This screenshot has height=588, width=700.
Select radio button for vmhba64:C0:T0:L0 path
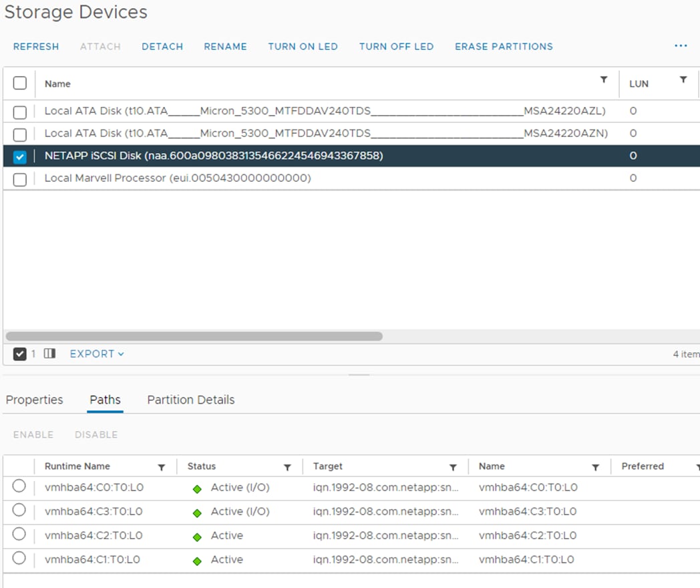click(19, 486)
